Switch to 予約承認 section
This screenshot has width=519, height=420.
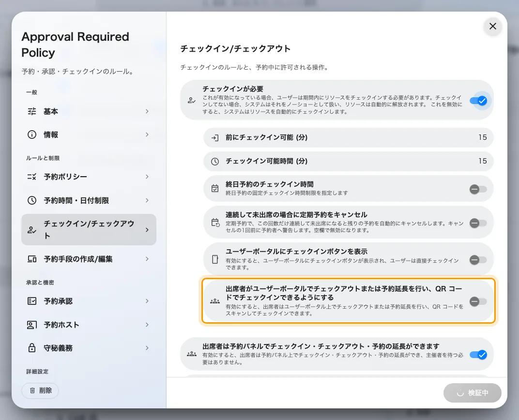coord(89,301)
